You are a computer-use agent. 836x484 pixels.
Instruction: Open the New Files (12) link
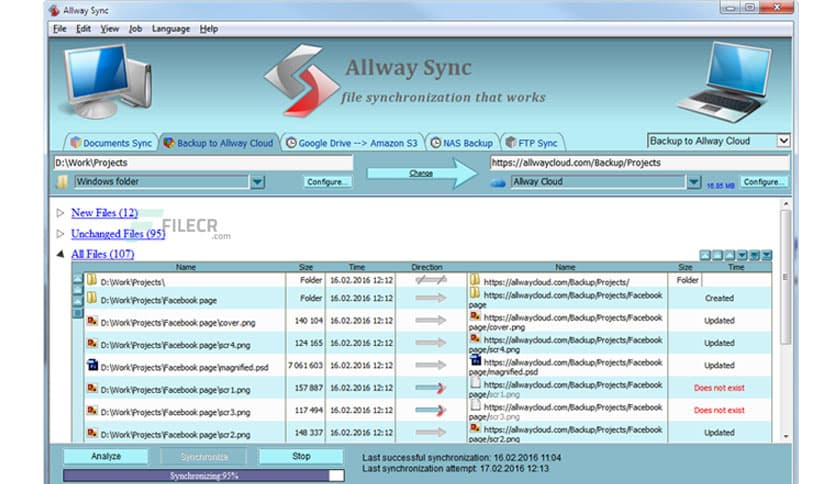point(104,213)
